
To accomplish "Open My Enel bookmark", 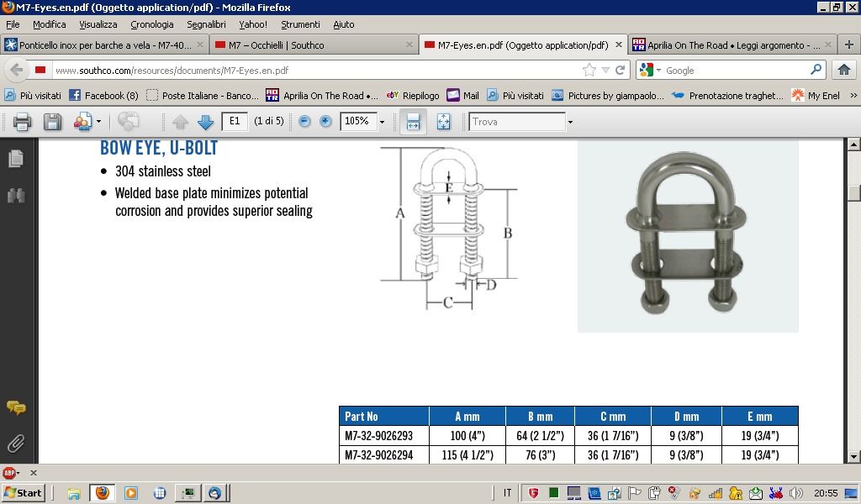I will click(x=816, y=96).
